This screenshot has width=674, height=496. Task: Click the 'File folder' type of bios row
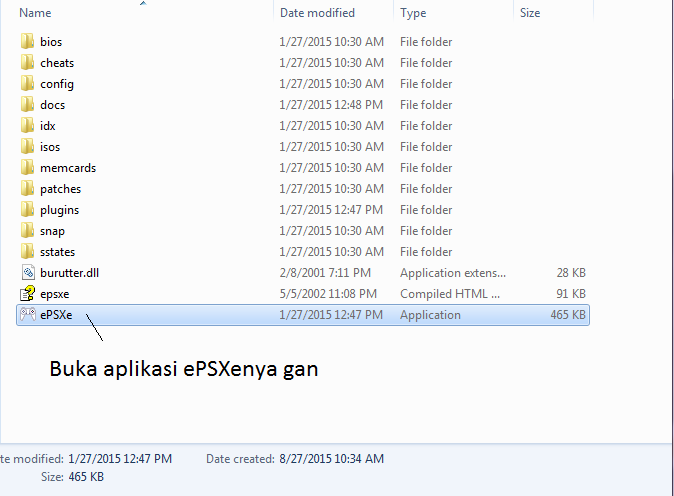[426, 42]
